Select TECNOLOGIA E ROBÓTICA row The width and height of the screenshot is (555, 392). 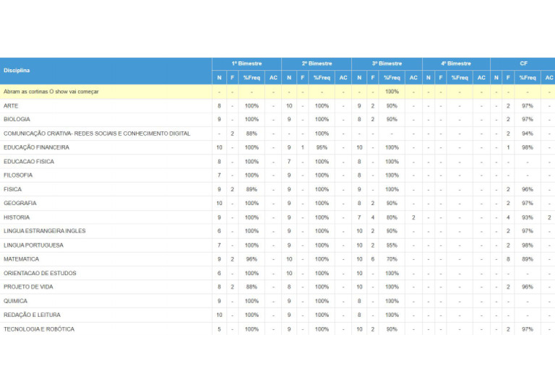coord(39,329)
